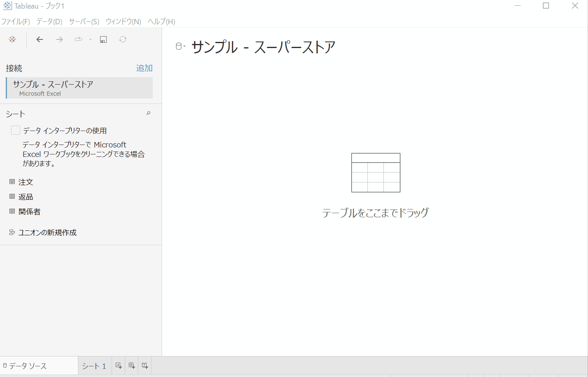This screenshot has height=377, width=588.
Task: Maximize the Tableau window
Action: click(x=546, y=6)
